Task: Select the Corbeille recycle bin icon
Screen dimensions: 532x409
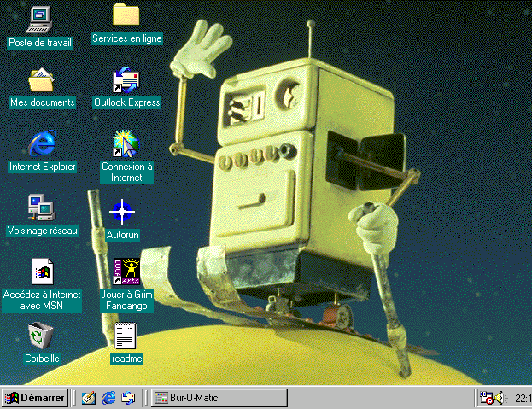Action: (x=41, y=336)
